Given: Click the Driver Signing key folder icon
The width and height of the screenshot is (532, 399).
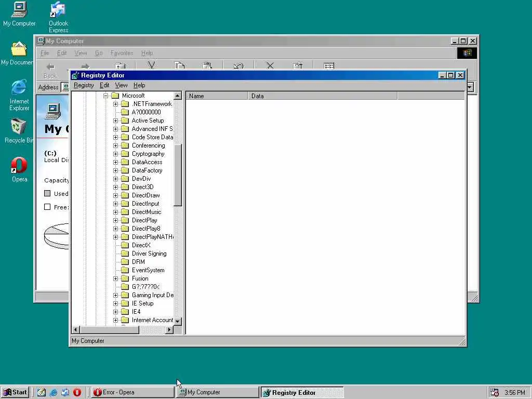Looking at the screenshot, I should coord(125,254).
